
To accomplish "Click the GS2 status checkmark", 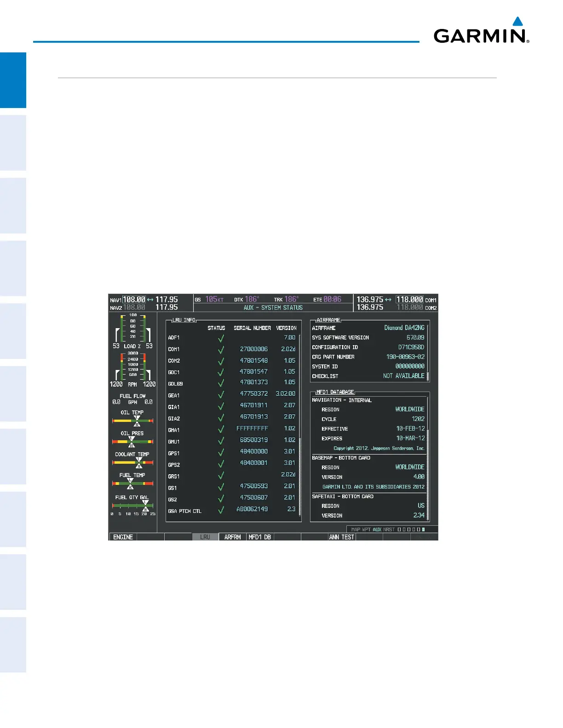I will tap(221, 499).
